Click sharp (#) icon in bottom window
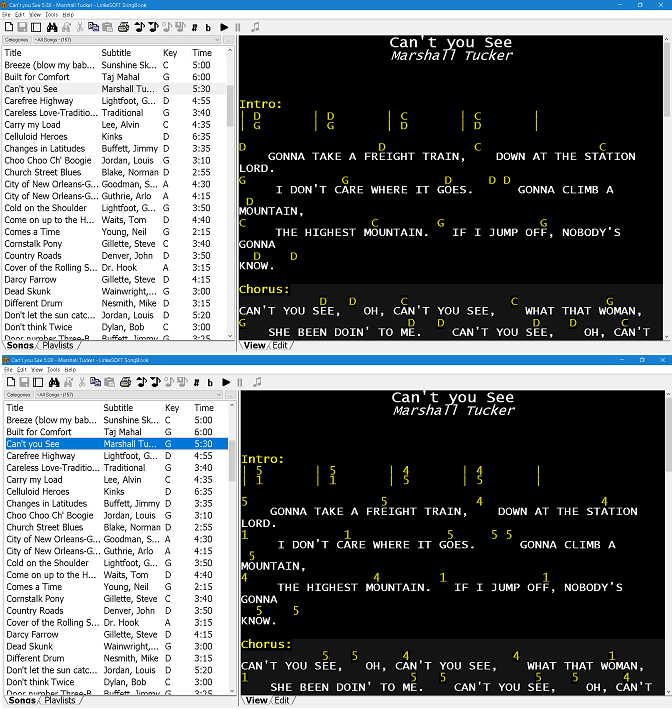 (197, 383)
